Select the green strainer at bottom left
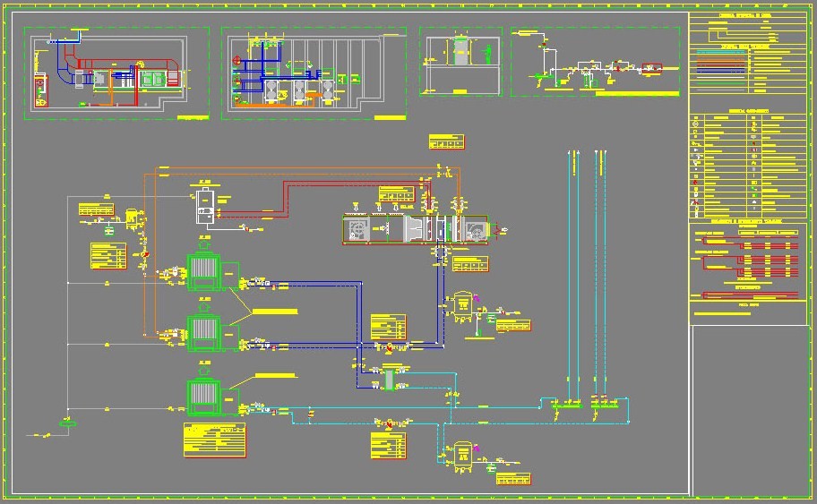The image size is (817, 504). click(x=65, y=422)
